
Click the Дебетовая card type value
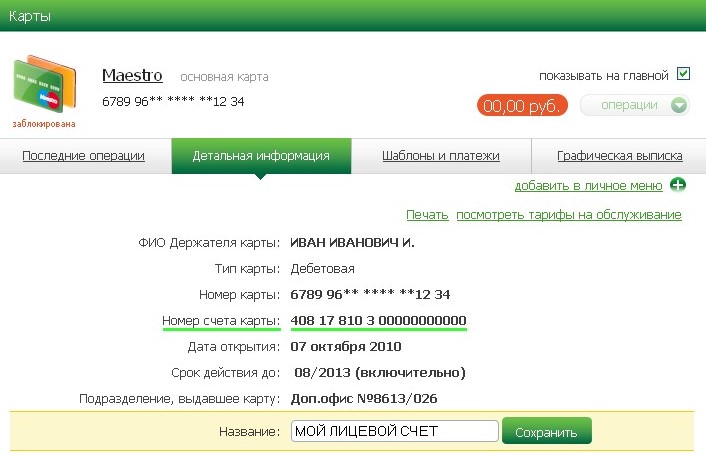322,269
